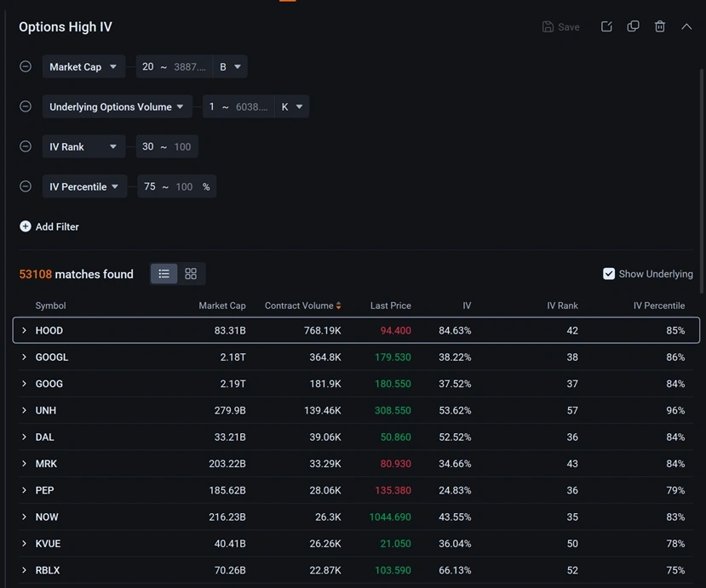Edit the options volume minimum value 1
The width and height of the screenshot is (706, 588).
pos(211,106)
